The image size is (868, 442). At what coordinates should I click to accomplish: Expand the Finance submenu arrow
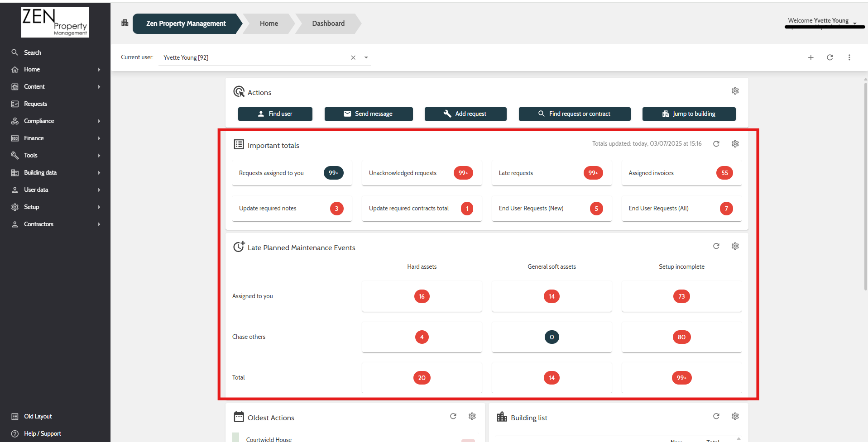click(x=99, y=138)
